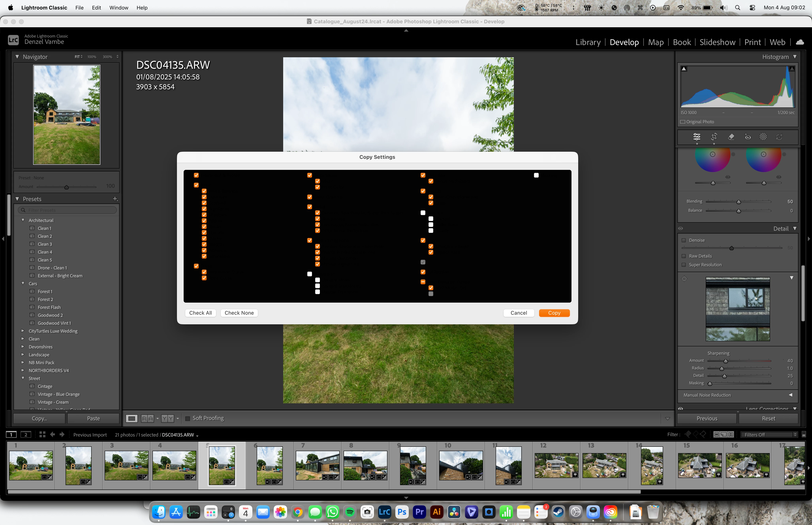Image resolution: width=812 pixels, height=525 pixels.
Task: Select the Edit sliders tool icon
Action: coord(697,137)
